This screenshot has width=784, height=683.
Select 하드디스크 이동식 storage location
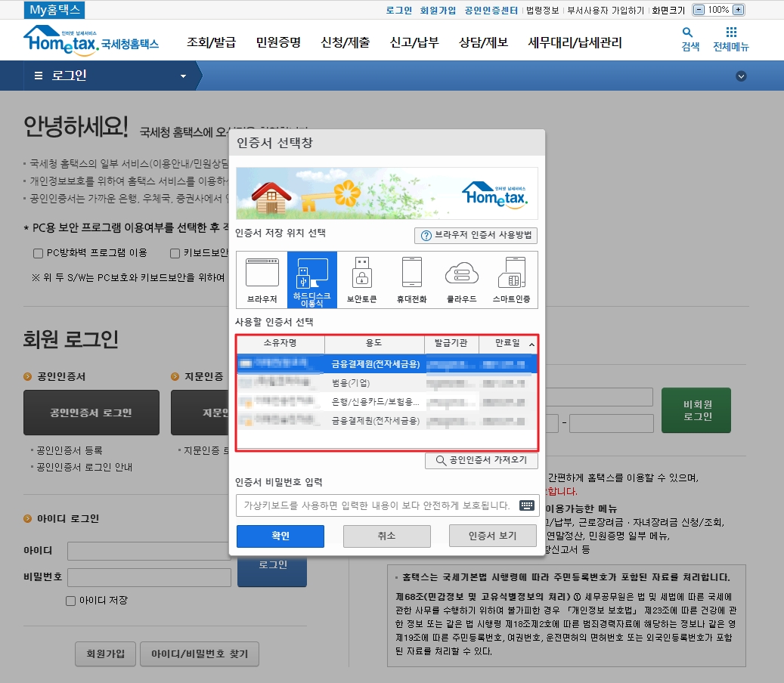pos(312,280)
